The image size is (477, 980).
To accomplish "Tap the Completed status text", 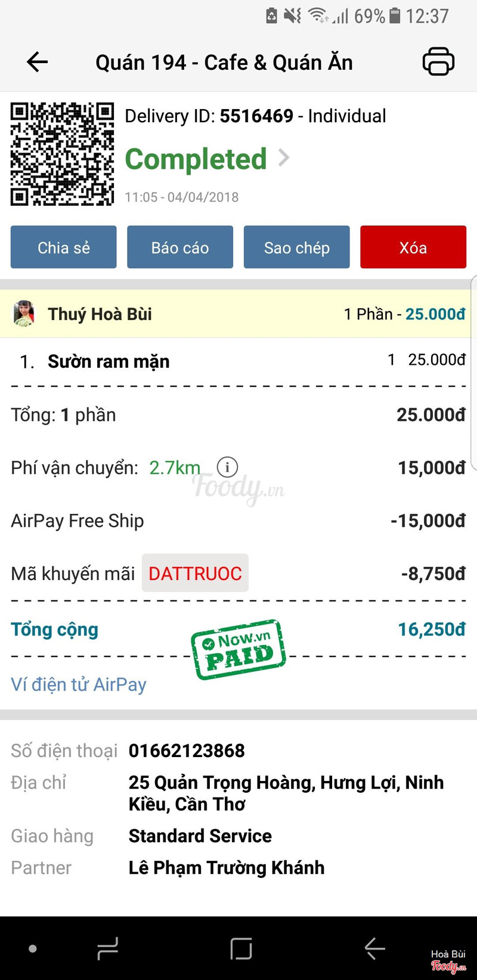I will [x=196, y=159].
